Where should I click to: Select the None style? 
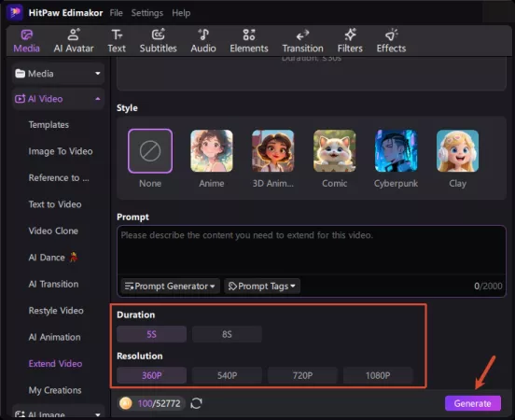pyautogui.click(x=150, y=151)
